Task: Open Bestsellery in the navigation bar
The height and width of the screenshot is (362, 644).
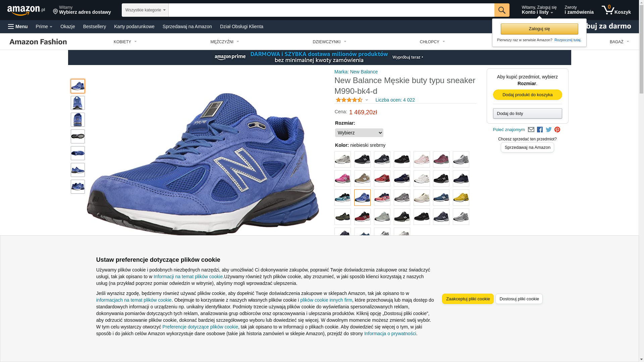Action: pyautogui.click(x=95, y=26)
